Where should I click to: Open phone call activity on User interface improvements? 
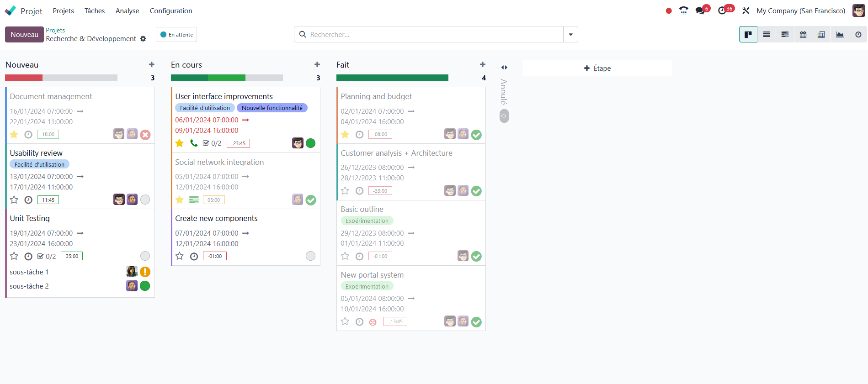pos(194,143)
